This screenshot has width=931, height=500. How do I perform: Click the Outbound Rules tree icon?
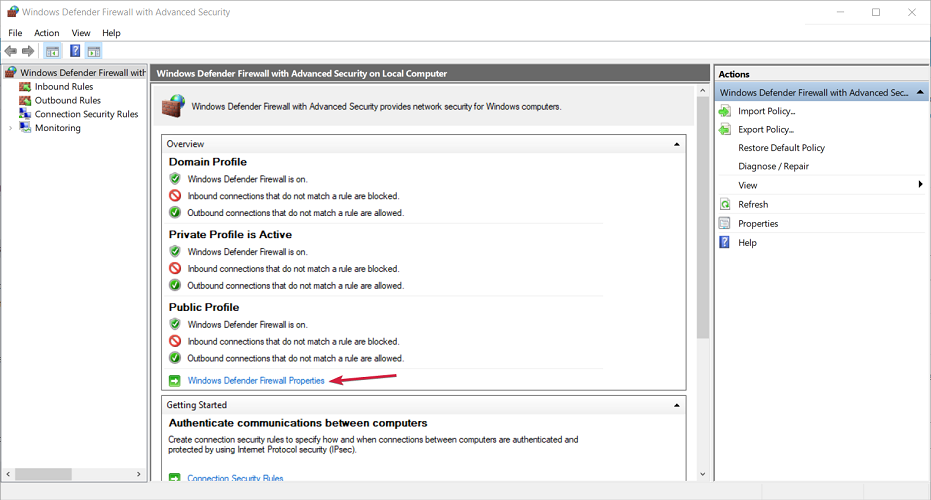coord(25,100)
